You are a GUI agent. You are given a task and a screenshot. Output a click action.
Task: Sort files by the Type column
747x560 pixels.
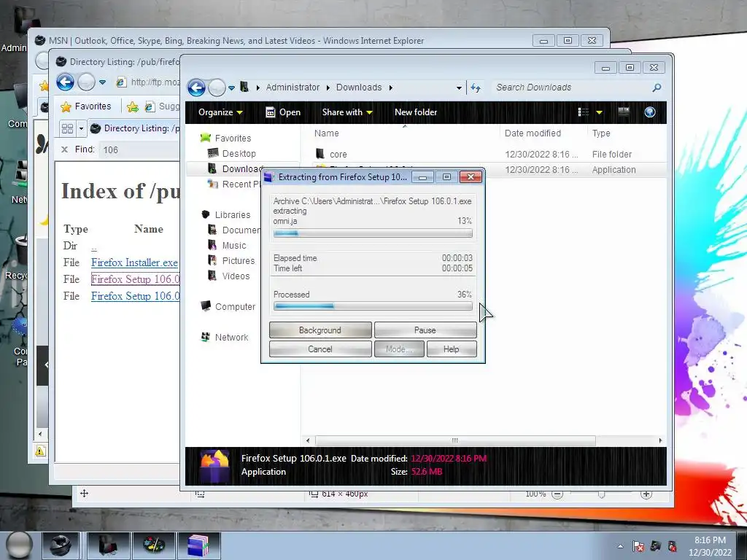(x=601, y=133)
